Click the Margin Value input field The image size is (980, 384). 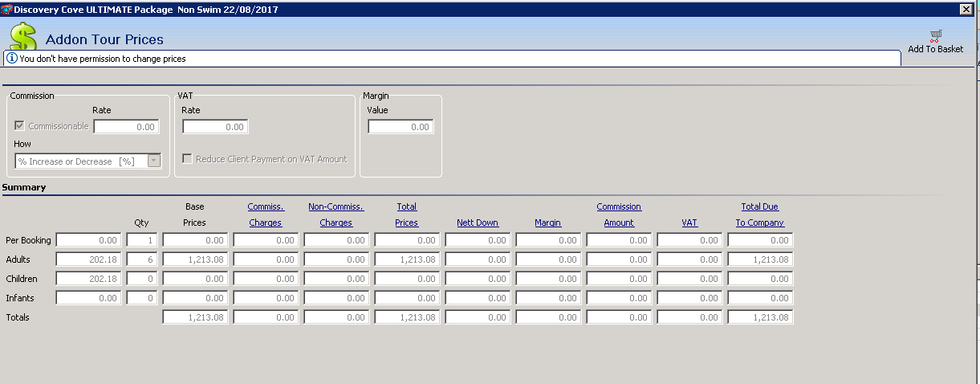pyautogui.click(x=401, y=127)
